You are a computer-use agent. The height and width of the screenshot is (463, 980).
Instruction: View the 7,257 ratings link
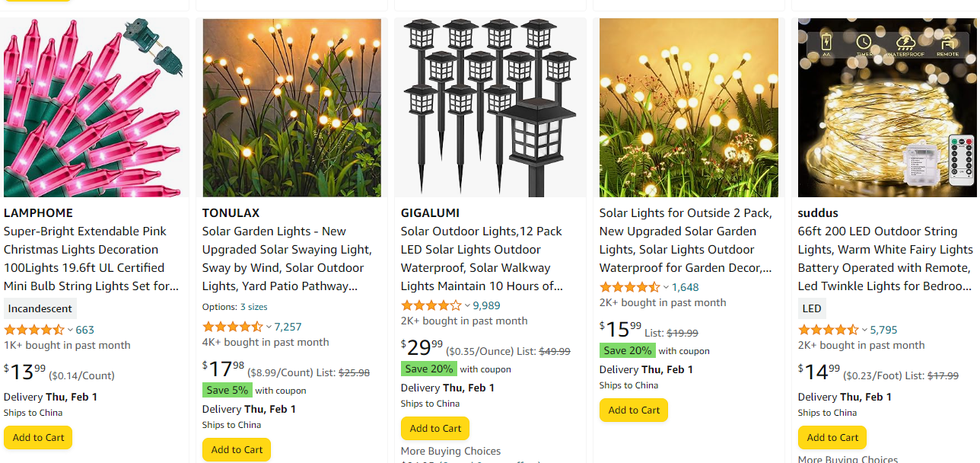288,327
